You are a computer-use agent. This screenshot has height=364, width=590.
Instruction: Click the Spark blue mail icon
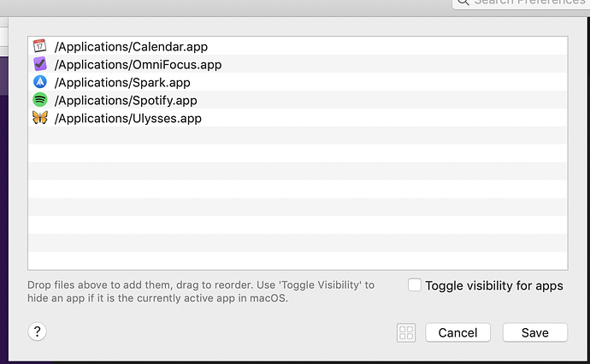pos(40,82)
